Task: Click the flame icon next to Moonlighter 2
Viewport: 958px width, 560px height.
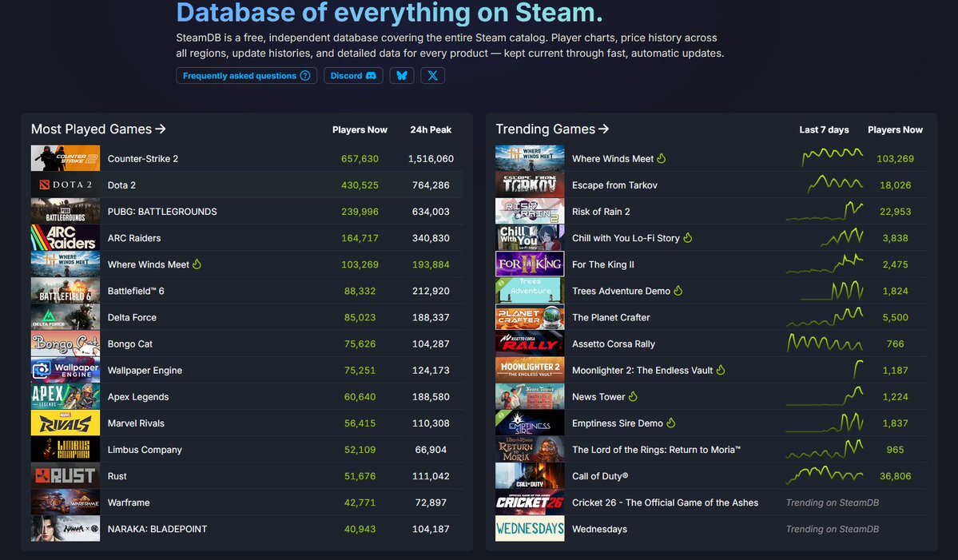Action: 721,371
